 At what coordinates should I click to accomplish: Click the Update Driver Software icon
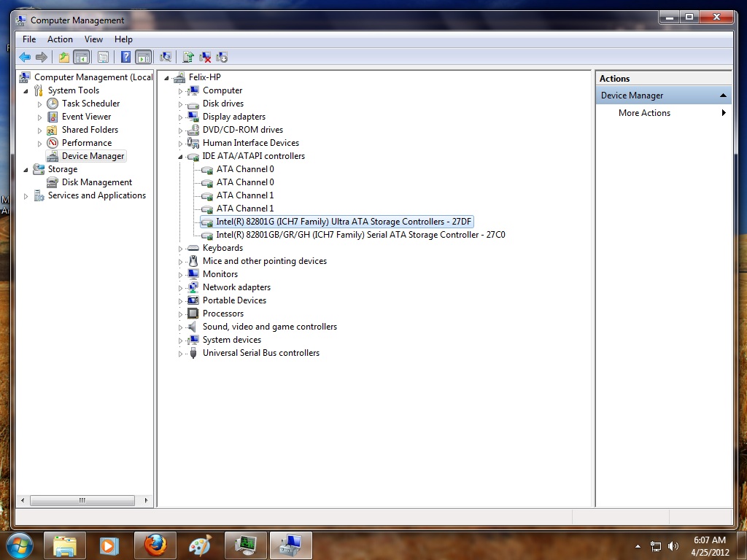(x=188, y=58)
